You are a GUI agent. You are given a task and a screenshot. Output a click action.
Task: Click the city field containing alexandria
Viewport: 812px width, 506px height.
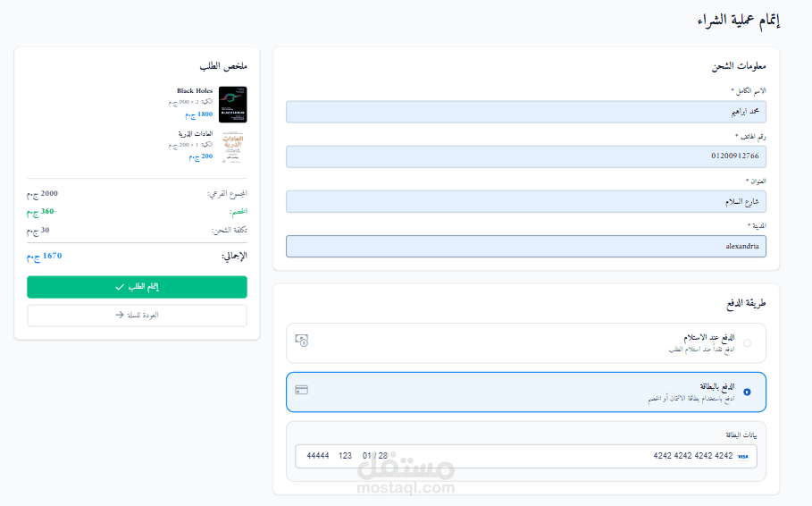526,246
